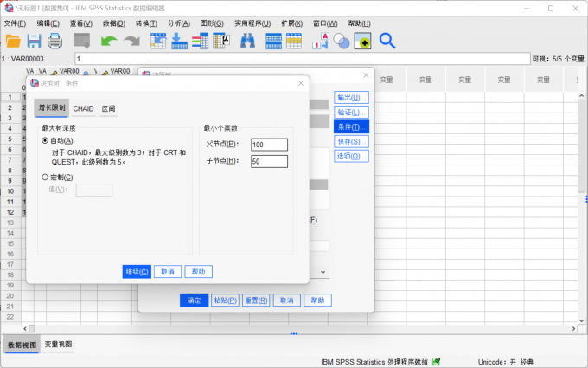Switch to 变量视图 tab

(x=58, y=345)
